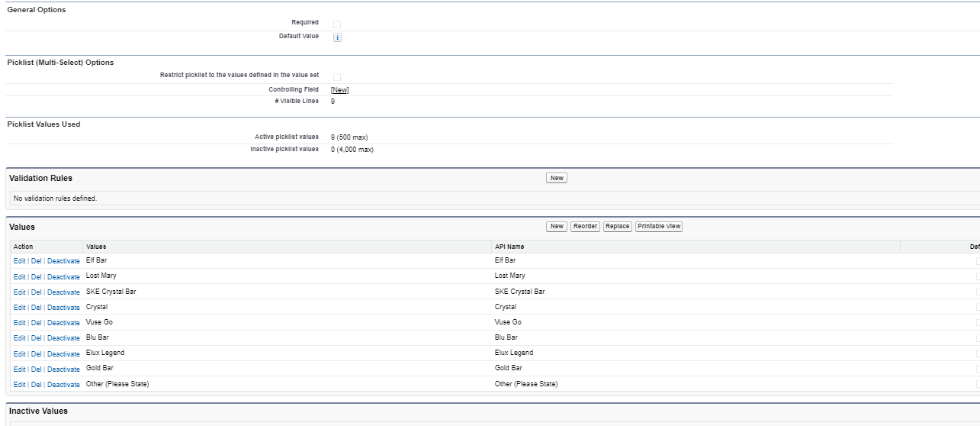This screenshot has height=426, width=980.
Task: Edit the Elux Legend value
Action: pos(20,354)
